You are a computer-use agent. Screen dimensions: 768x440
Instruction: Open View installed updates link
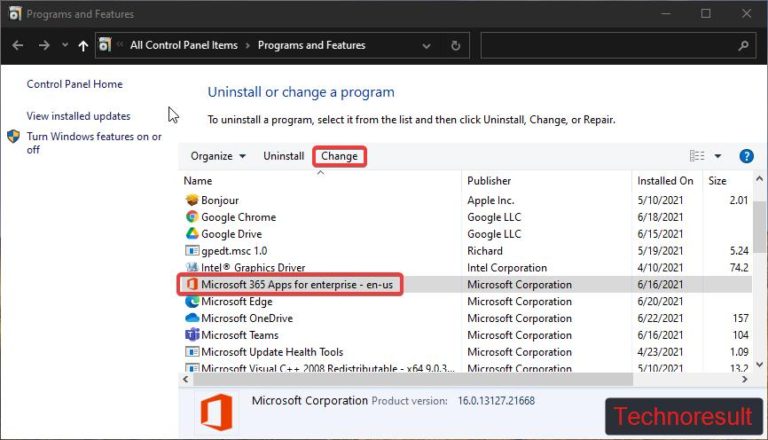pos(78,116)
